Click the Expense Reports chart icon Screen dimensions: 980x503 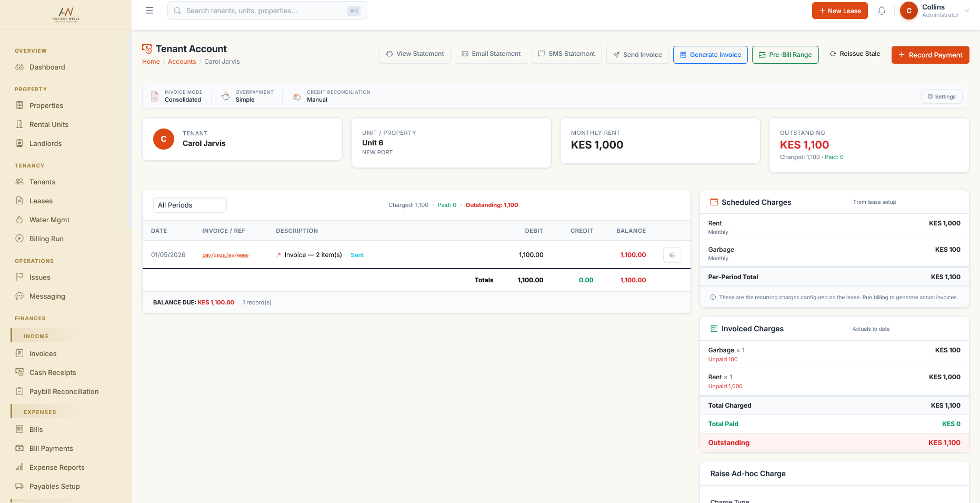19,467
